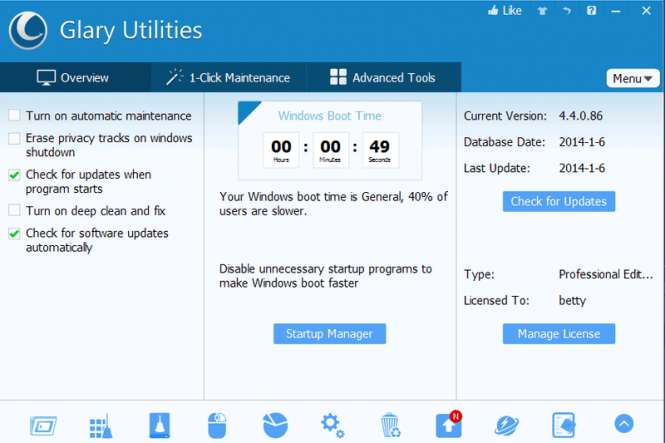
Task: Open the Startup Manager button
Action: (x=330, y=334)
